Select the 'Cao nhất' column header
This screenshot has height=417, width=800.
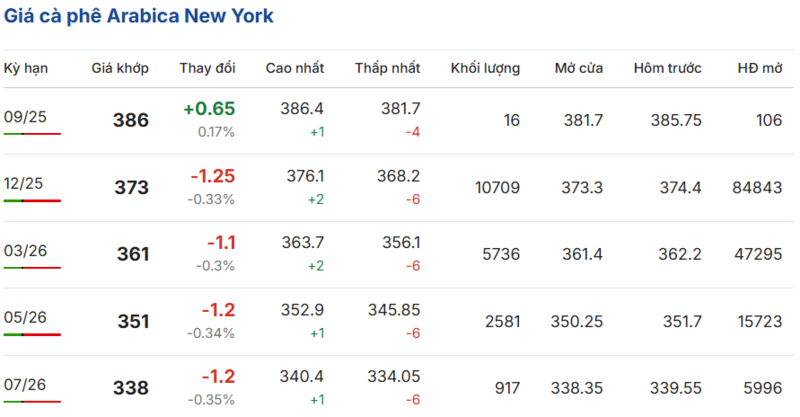point(295,69)
